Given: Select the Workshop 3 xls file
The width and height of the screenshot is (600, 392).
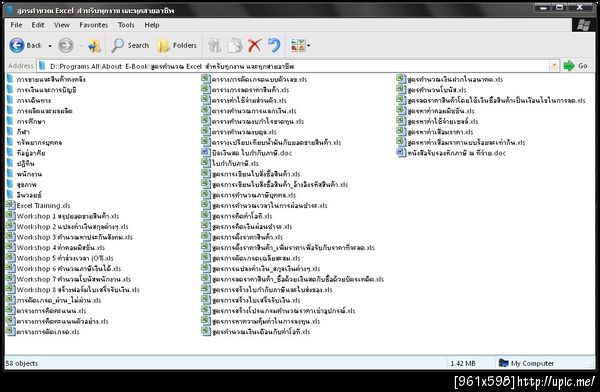Looking at the screenshot, I should pos(70,237).
